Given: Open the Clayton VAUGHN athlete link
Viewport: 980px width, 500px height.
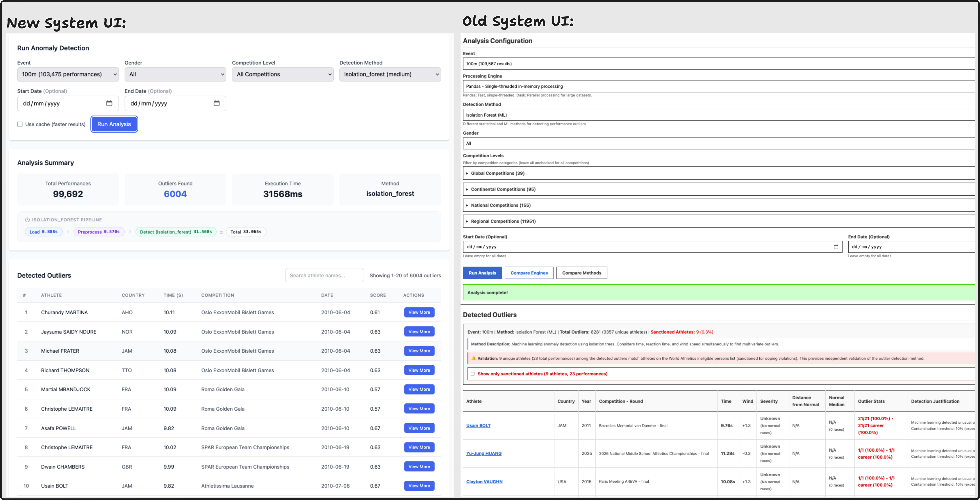Looking at the screenshot, I should [484, 481].
